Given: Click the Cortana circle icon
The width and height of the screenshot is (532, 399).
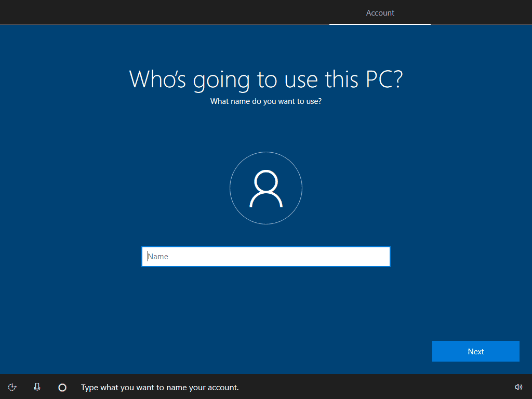Looking at the screenshot, I should pyautogui.click(x=62, y=387).
